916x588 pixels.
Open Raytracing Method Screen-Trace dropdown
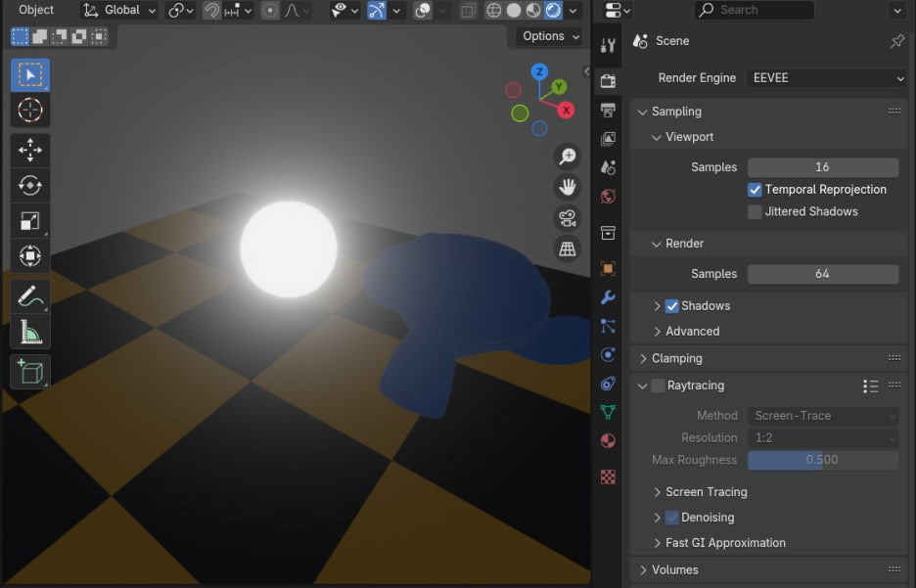(x=822, y=416)
